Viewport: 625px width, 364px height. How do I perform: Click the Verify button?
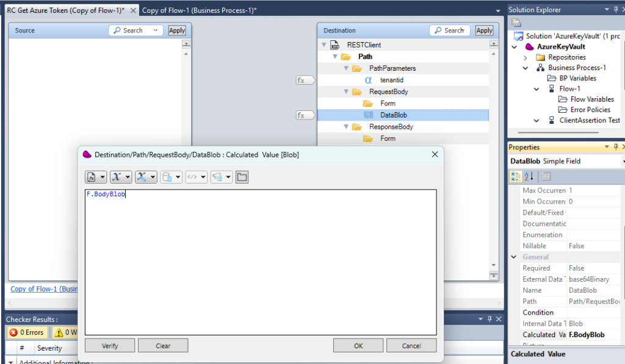tap(110, 346)
